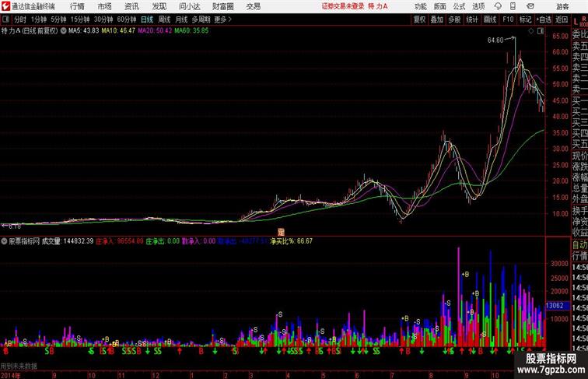Screen dimensions: 588x379
Task: Click the 多股 toolbar button
Action: tap(454, 19)
